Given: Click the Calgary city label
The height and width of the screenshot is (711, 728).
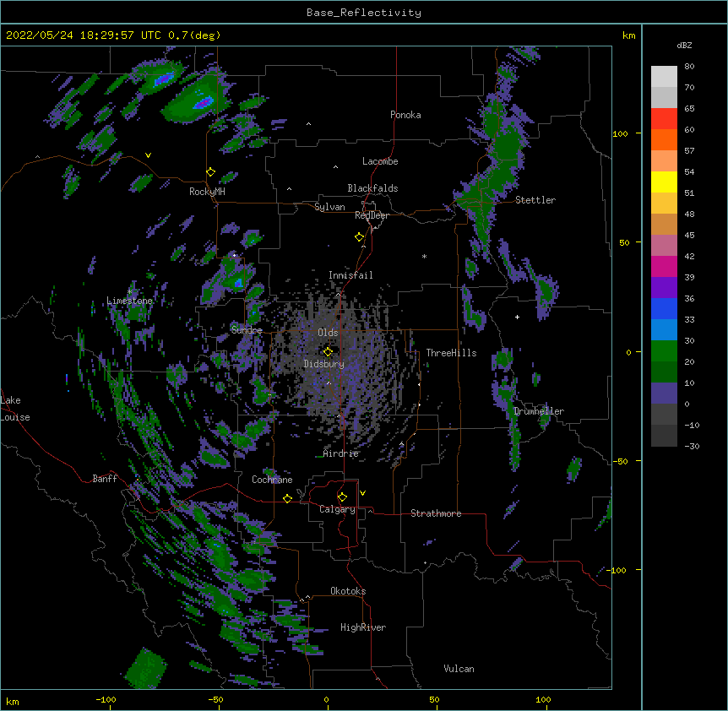Looking at the screenshot, I should point(337,509).
